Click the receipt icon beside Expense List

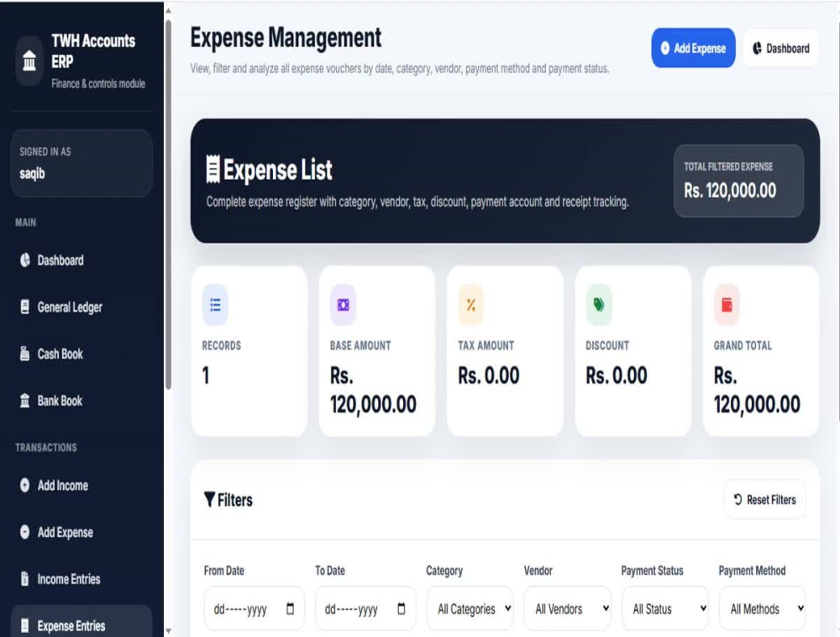click(x=213, y=169)
